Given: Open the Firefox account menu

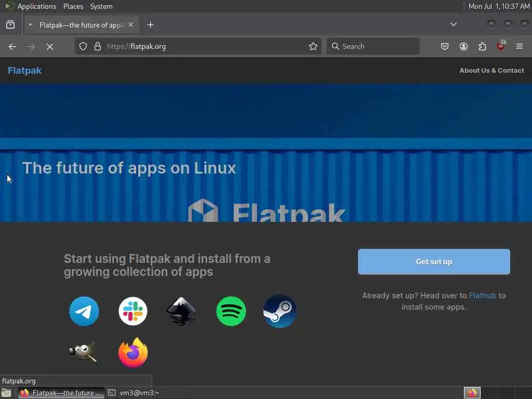Looking at the screenshot, I should coord(463,46).
